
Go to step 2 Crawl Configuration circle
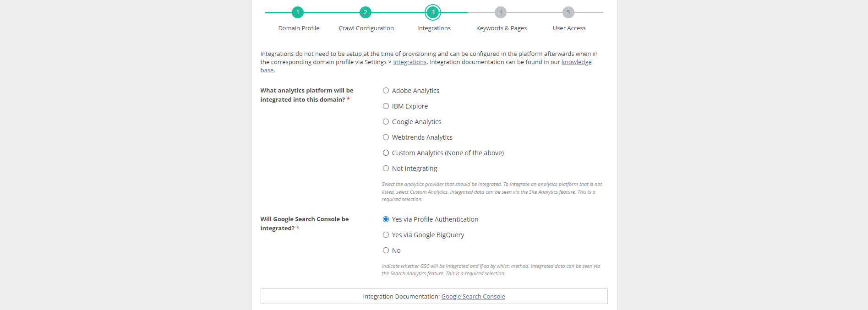point(365,12)
